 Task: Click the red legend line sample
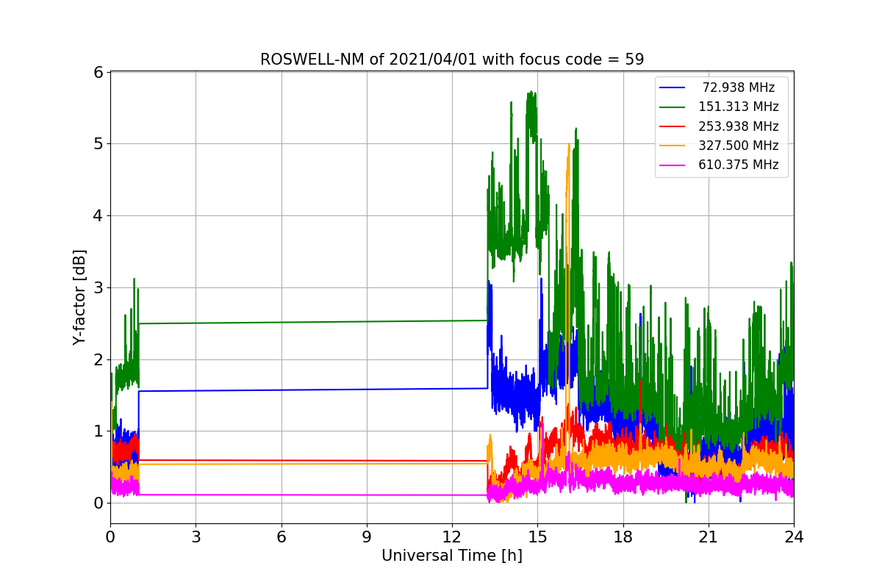tap(673, 126)
